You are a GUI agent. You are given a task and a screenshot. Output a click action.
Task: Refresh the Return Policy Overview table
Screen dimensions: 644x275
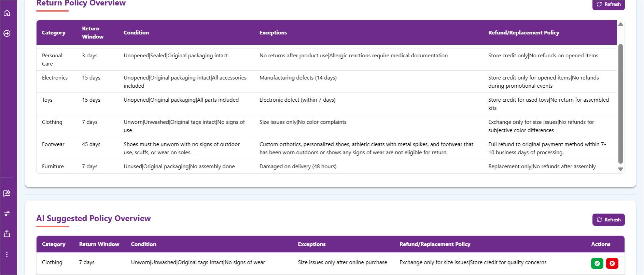pyautogui.click(x=608, y=4)
